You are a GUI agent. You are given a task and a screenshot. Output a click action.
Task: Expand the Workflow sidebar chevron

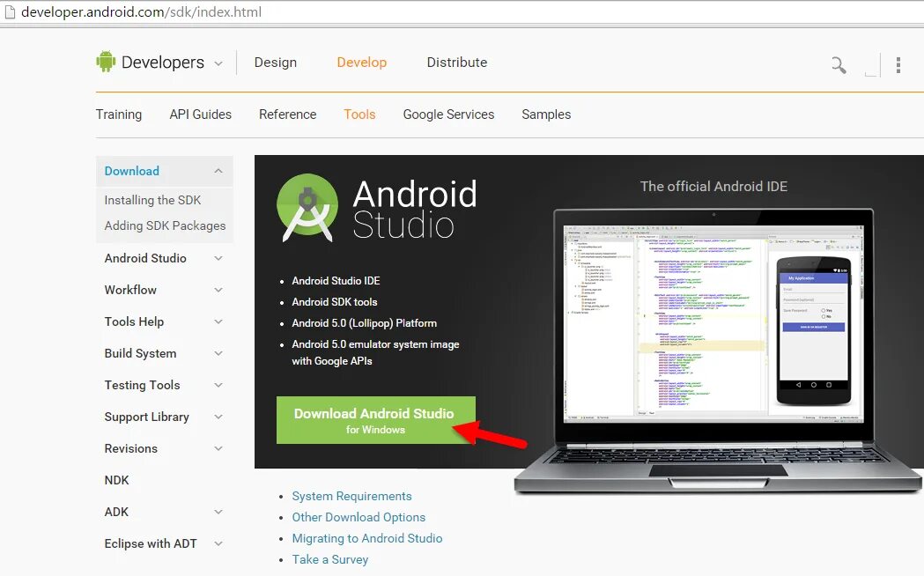[218, 290]
